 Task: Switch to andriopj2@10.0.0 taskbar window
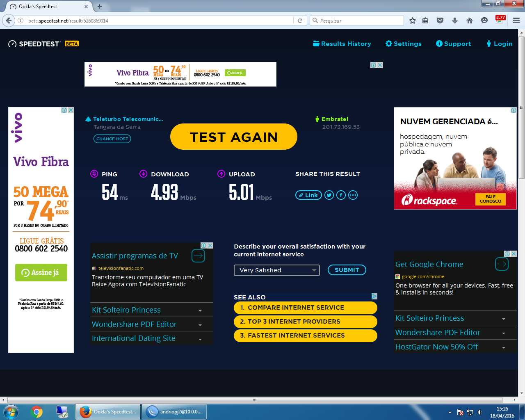pos(174,411)
